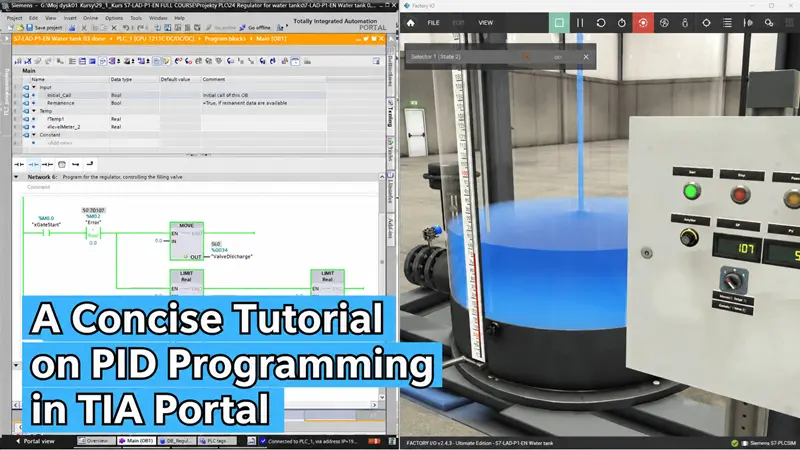This screenshot has height=450, width=800.
Task: Insert an empty box from favorites
Action: coord(62,164)
